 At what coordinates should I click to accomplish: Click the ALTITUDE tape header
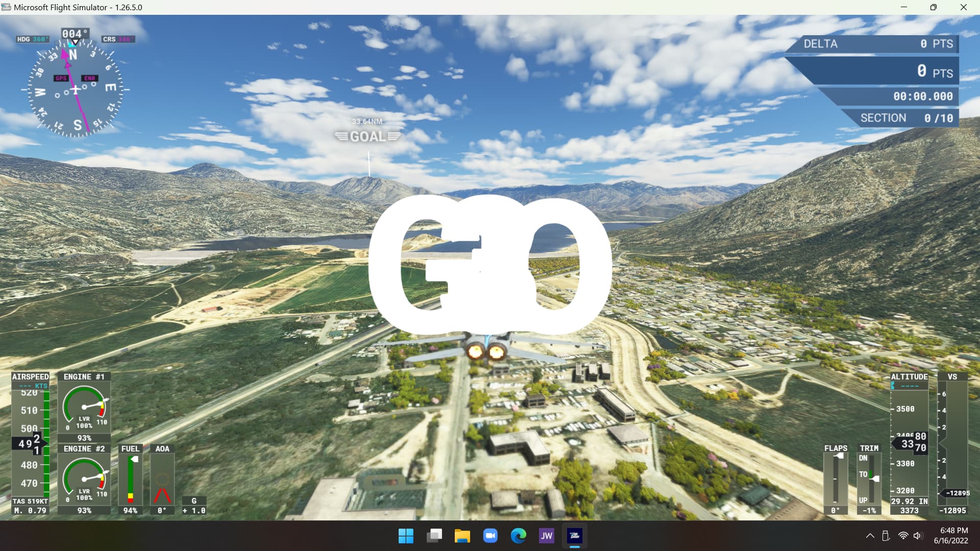coord(910,377)
